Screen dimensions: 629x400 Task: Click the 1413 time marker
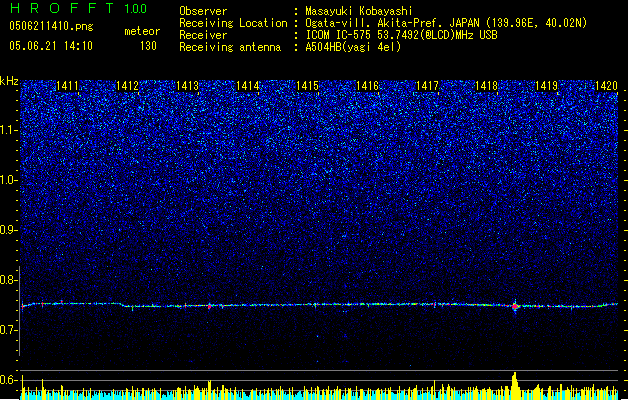point(187,86)
